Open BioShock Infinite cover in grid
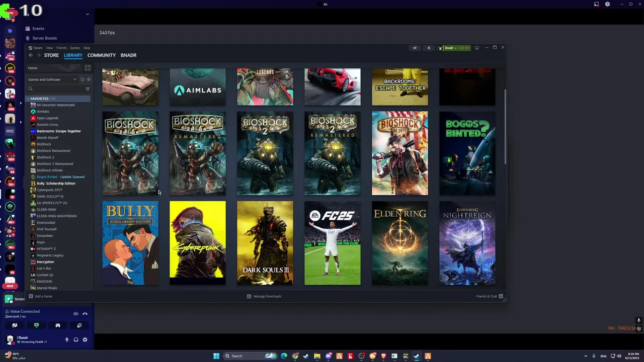 (400, 153)
